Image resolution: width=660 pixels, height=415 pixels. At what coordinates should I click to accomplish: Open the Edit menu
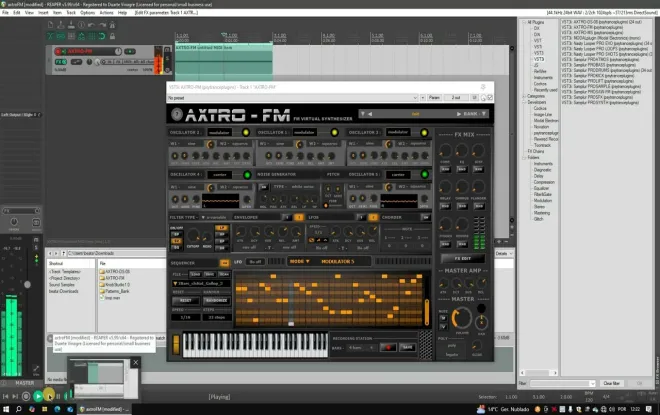click(16, 13)
